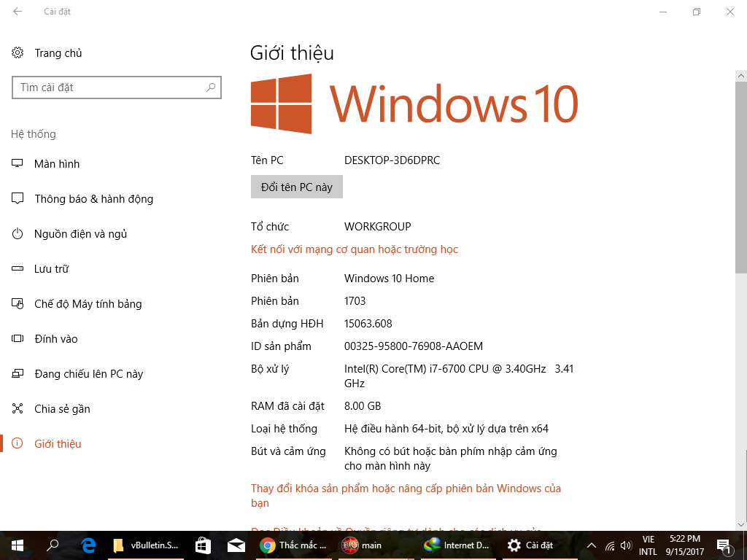Select Đính vào multitasking option

[55, 339]
